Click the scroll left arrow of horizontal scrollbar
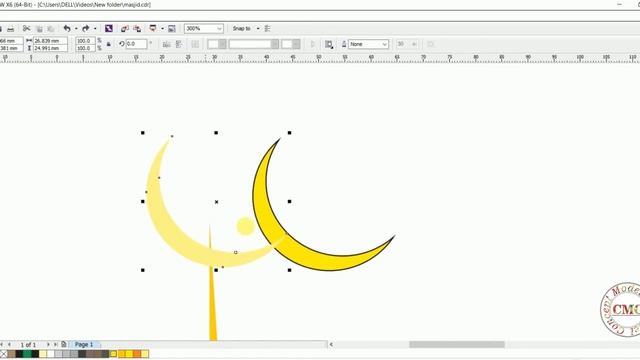640x360 pixels. pos(331,344)
